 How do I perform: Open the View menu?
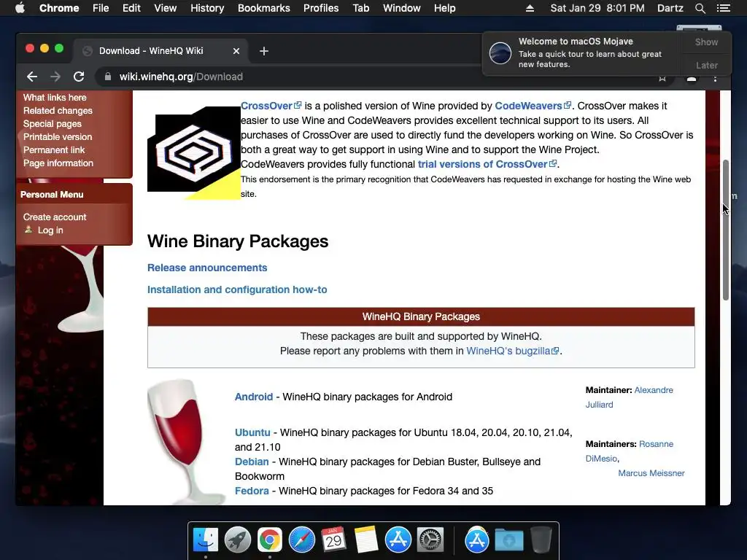pyautogui.click(x=166, y=8)
